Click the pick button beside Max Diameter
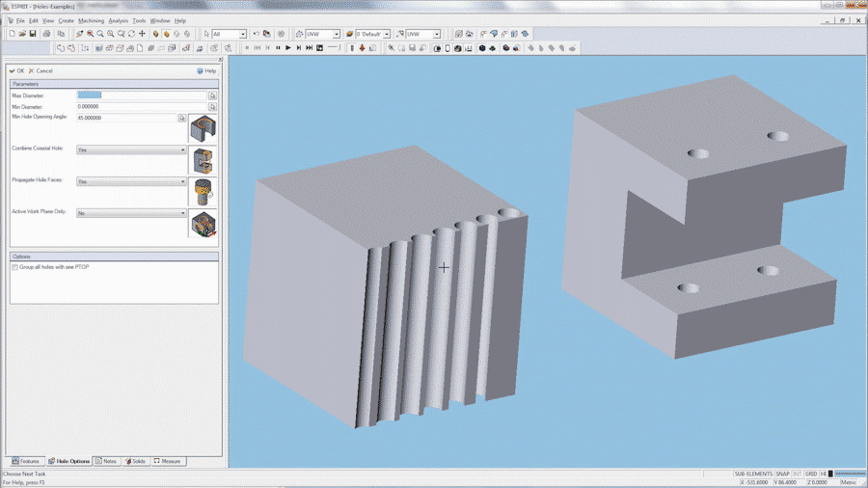Image resolution: width=868 pixels, height=488 pixels. pyautogui.click(x=212, y=95)
